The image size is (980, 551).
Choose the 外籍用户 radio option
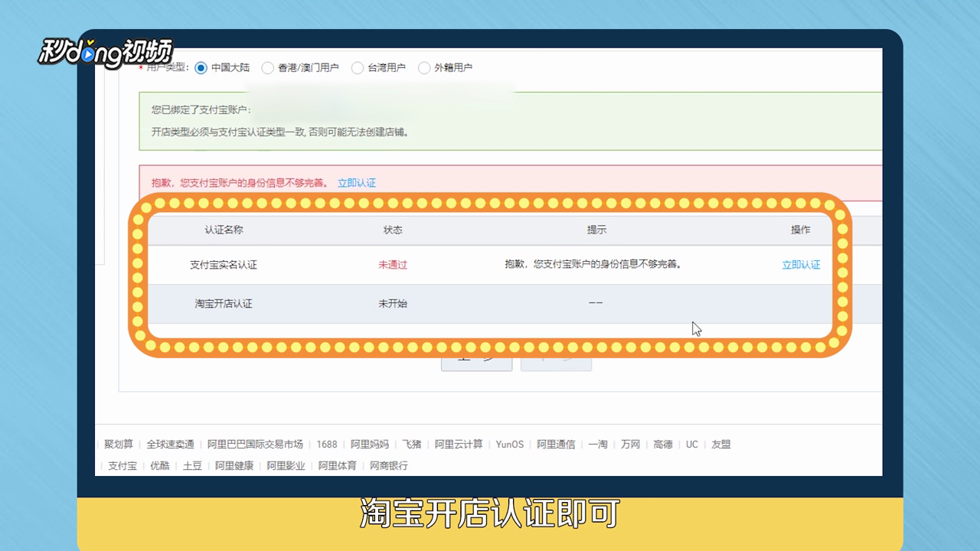pos(424,67)
